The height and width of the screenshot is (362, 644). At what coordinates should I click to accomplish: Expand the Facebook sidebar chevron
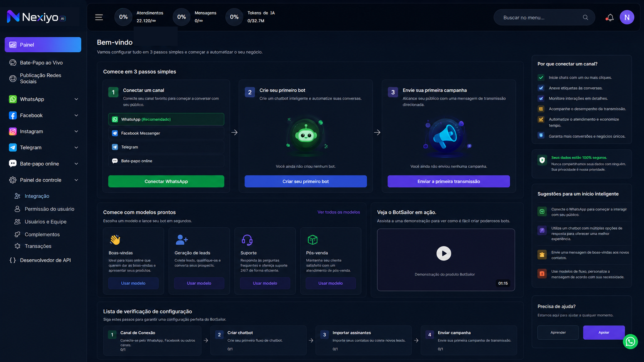click(76, 115)
